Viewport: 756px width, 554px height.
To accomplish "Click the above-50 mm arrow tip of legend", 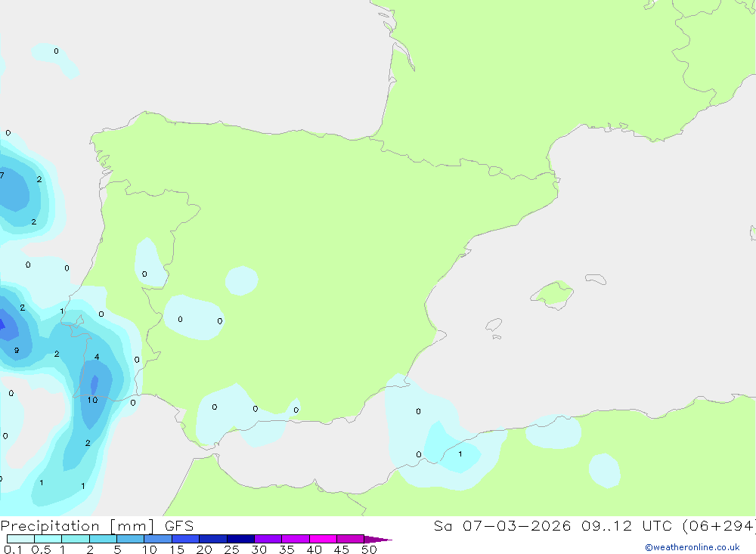I will coord(378,539).
